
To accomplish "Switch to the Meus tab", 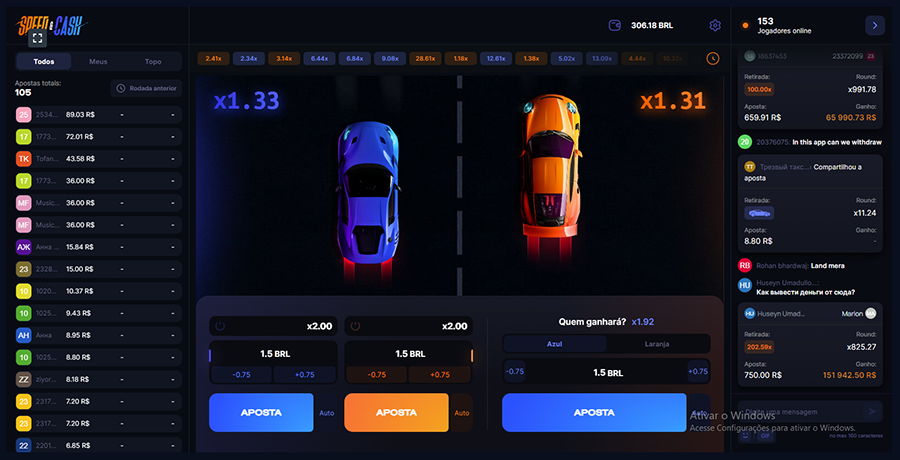I will pyautogui.click(x=98, y=61).
